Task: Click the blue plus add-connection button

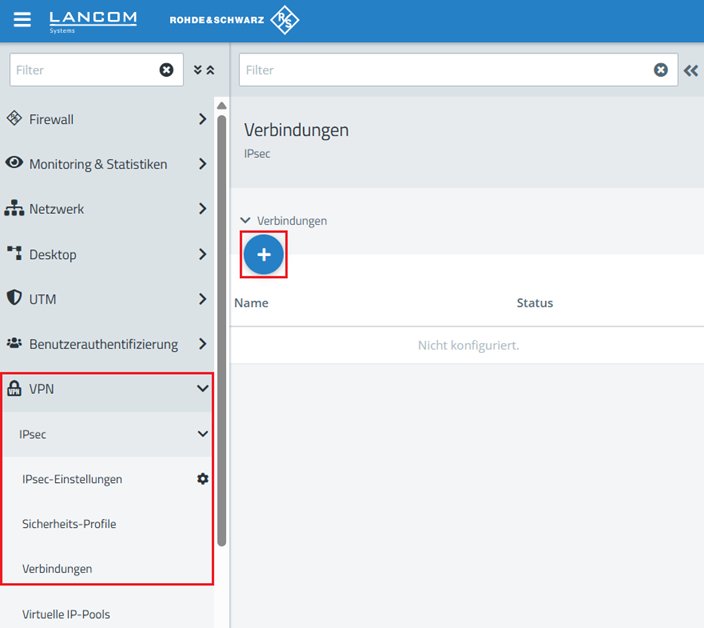Action: click(x=264, y=255)
